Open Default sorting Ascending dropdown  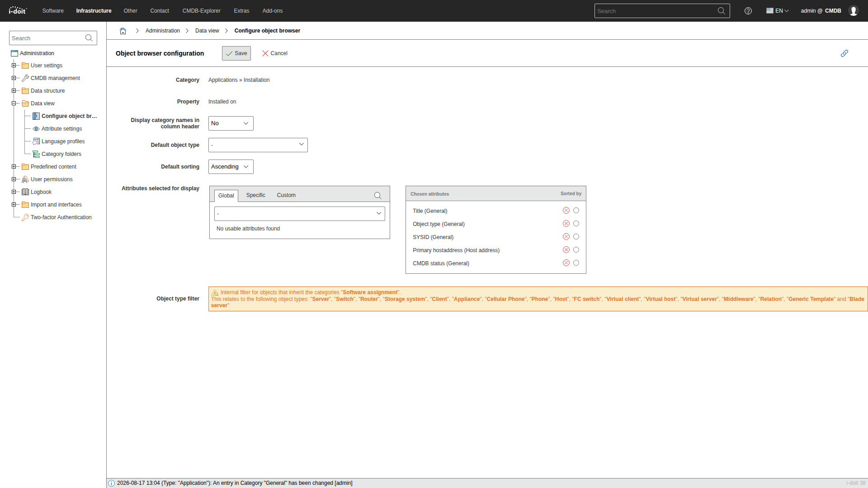pyautogui.click(x=231, y=167)
